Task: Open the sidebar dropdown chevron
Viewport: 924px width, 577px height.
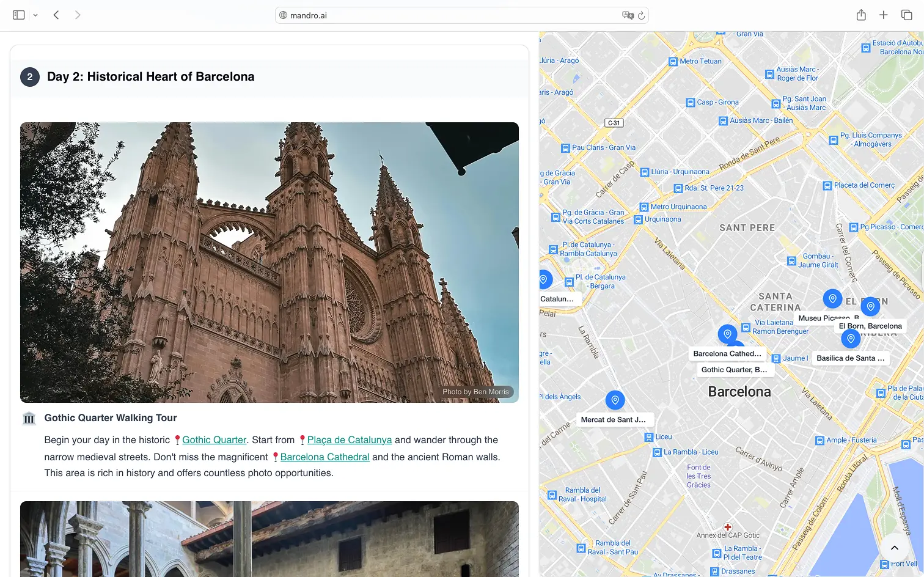Action: (35, 15)
